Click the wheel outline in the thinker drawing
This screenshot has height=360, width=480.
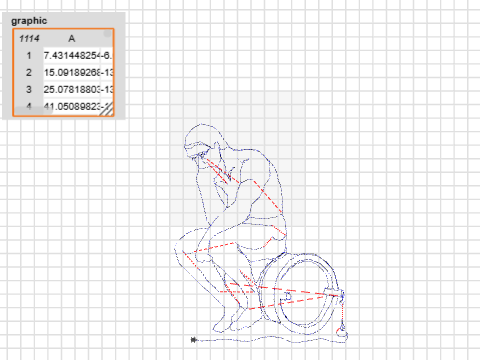point(301,293)
